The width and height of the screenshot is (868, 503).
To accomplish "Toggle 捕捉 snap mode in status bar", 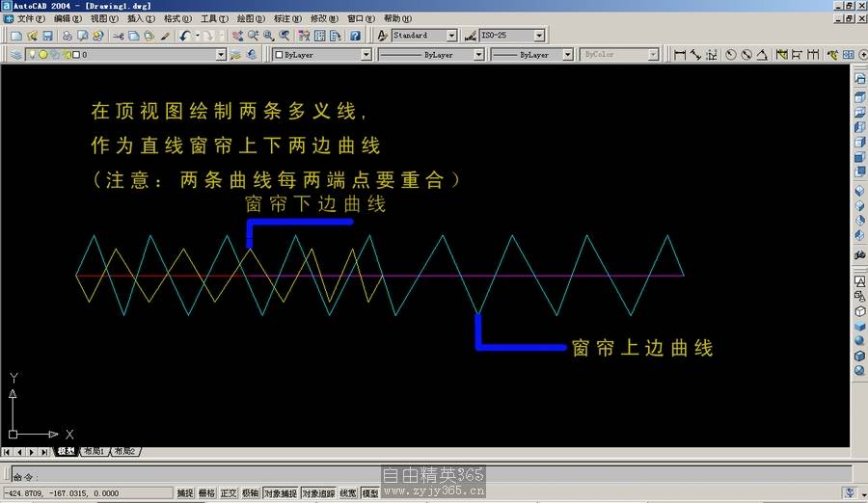I will pos(185,493).
